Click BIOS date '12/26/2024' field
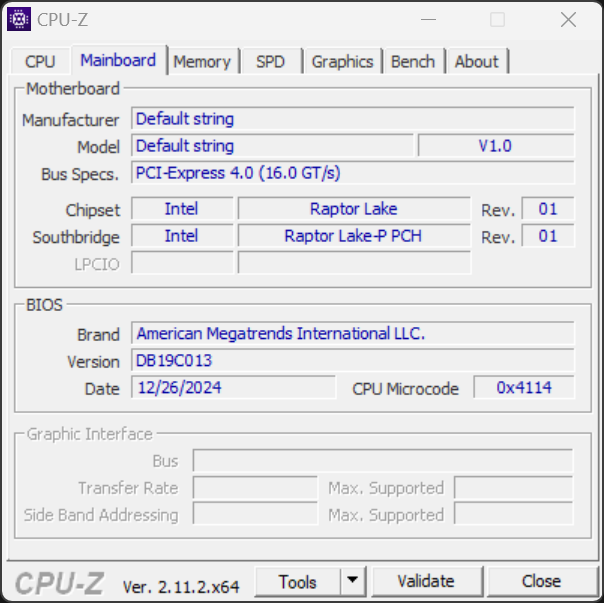The image size is (604, 603). (233, 387)
